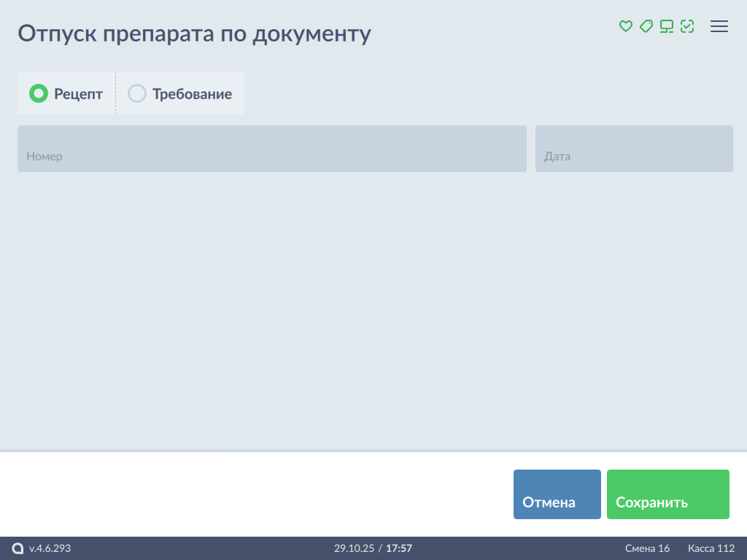Click the computer monitor status icon

click(666, 26)
